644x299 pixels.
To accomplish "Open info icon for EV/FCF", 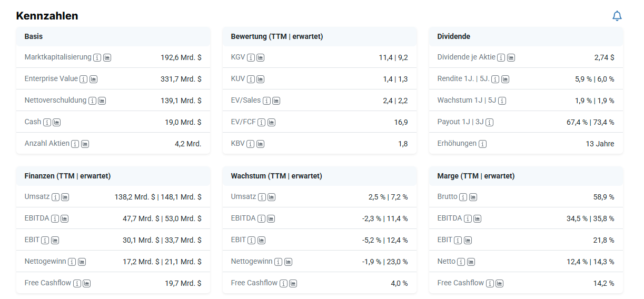I will [261, 122].
